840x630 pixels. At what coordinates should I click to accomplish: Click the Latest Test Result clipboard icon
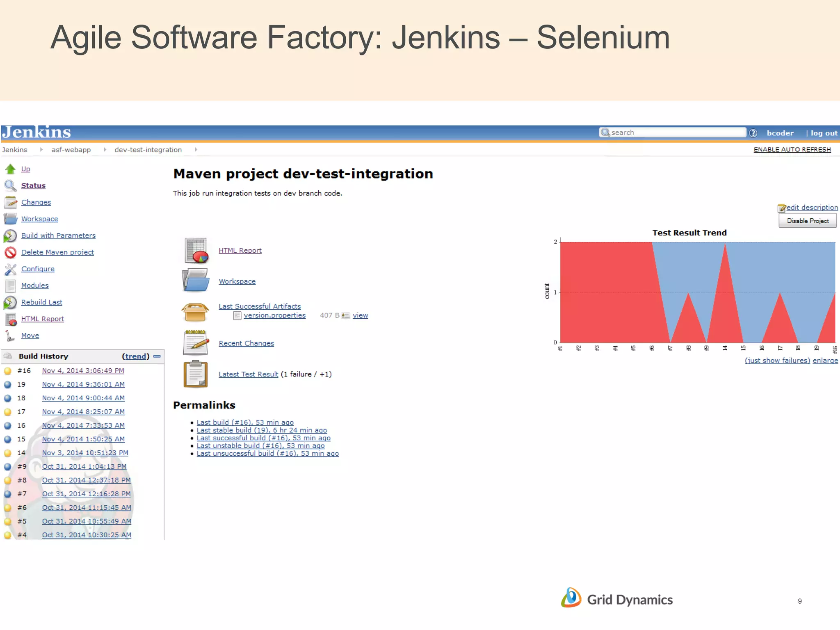click(x=196, y=374)
